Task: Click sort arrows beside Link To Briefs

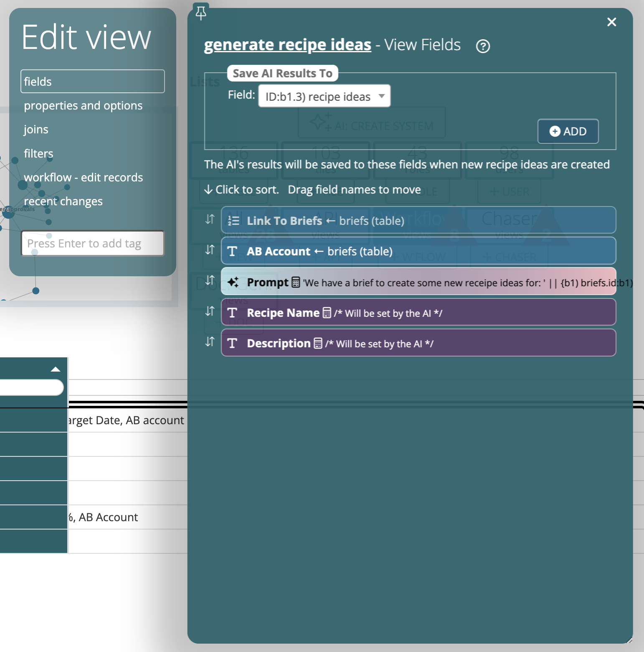Action: [x=210, y=219]
